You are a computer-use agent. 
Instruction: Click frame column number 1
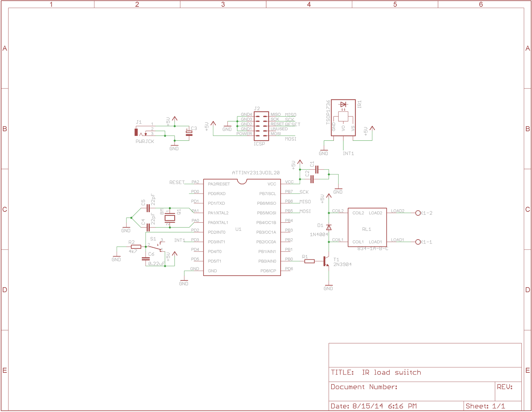click(x=51, y=4)
